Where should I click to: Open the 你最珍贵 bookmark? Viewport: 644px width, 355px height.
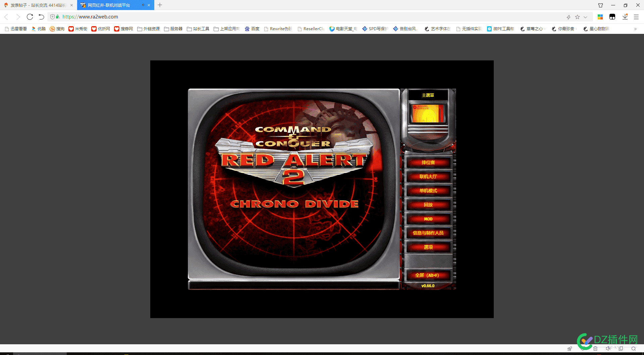coord(564,29)
